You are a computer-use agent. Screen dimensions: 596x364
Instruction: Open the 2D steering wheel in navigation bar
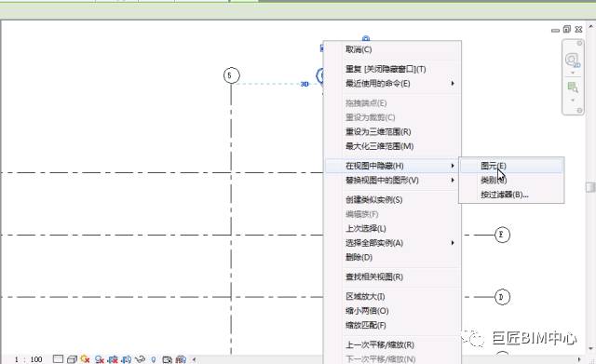[572, 60]
